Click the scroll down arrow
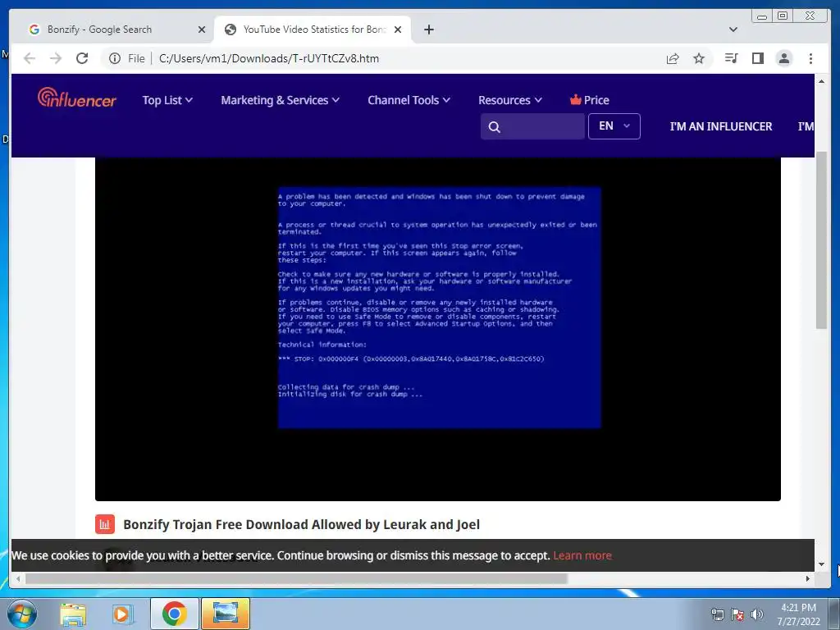 [x=821, y=564]
